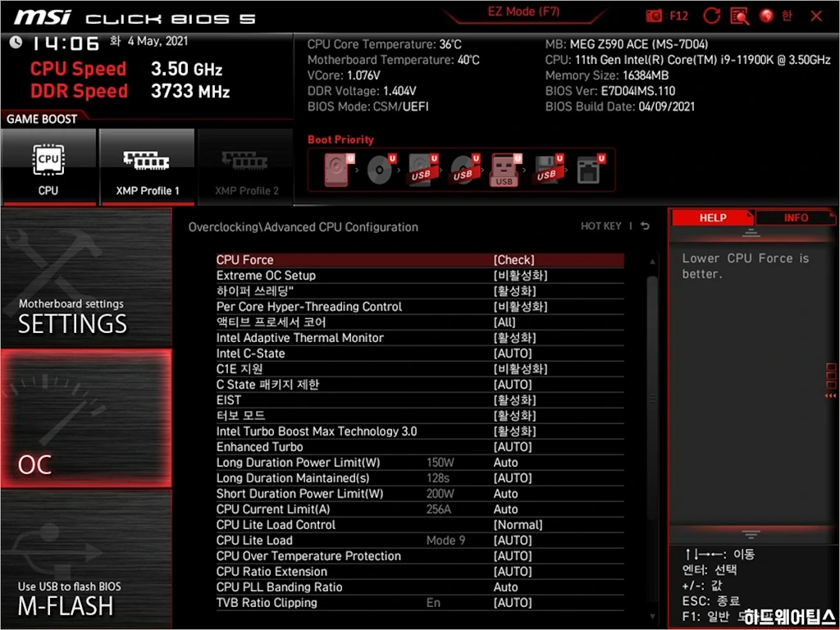
Task: Select the hard disk boot priority icon
Action: (339, 169)
